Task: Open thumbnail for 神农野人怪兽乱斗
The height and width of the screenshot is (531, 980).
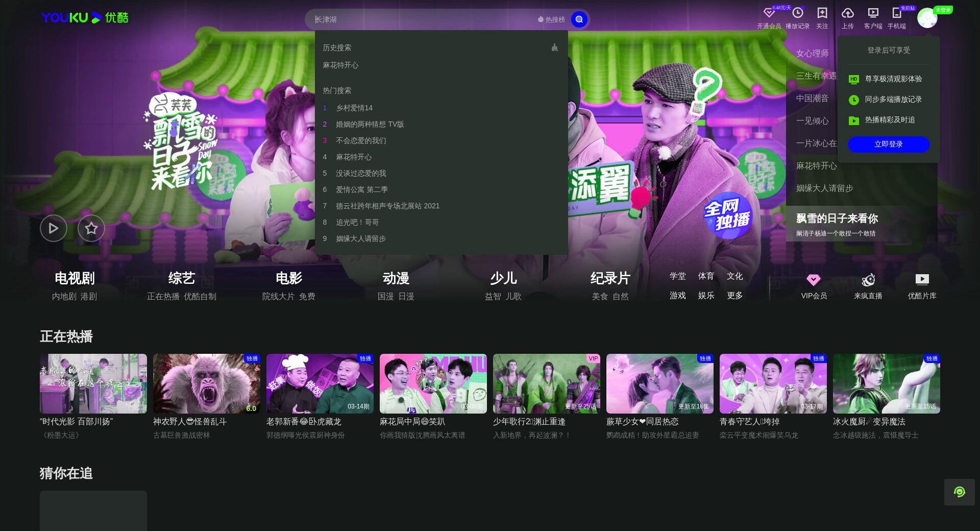Action: click(x=207, y=383)
